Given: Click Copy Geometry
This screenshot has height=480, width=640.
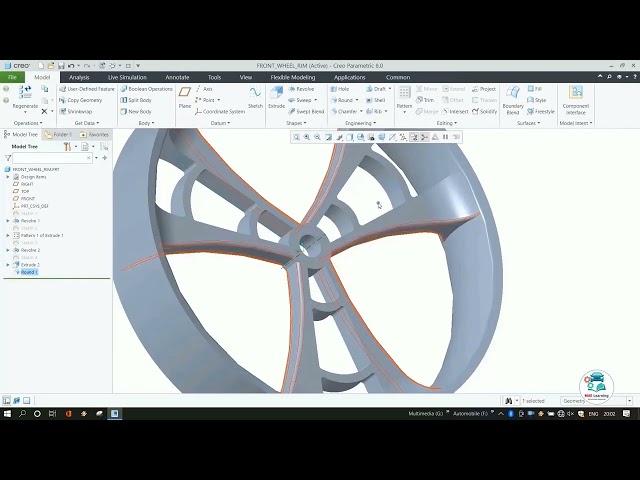Looking at the screenshot, I should (x=80, y=100).
